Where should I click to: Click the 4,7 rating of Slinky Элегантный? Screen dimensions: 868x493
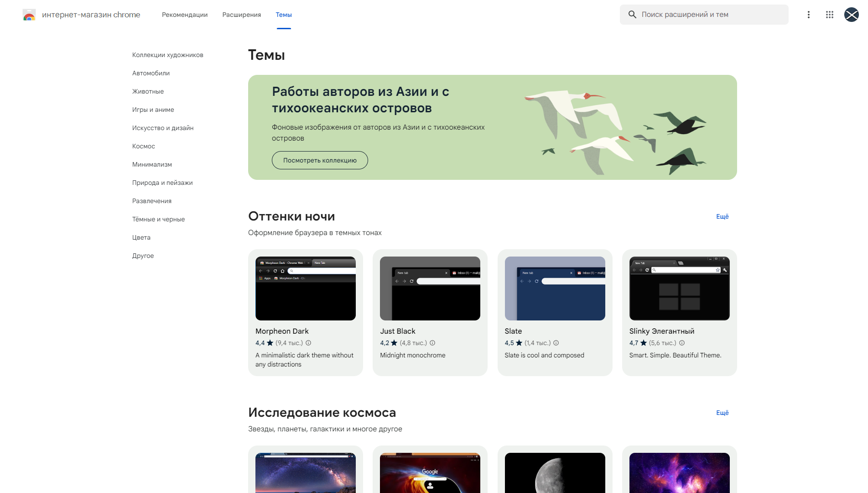tap(634, 343)
